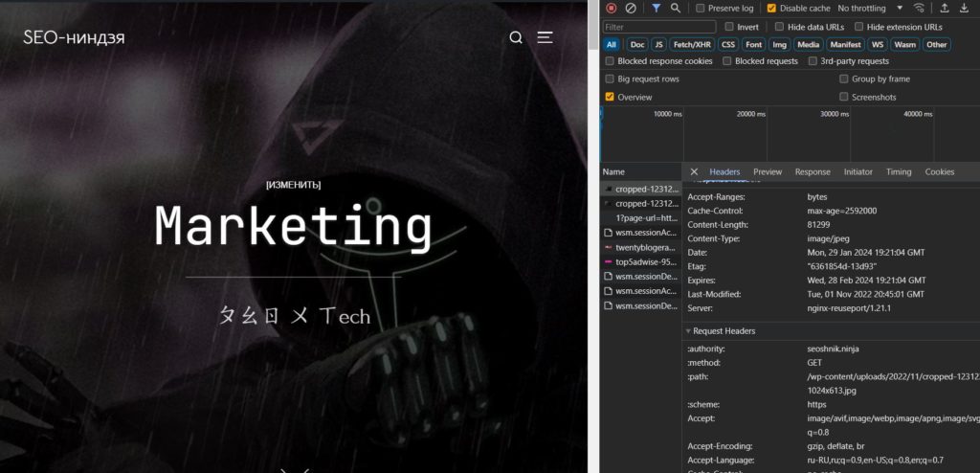This screenshot has height=473, width=980.
Task: Enable Hide extension URLs
Action: [858, 27]
